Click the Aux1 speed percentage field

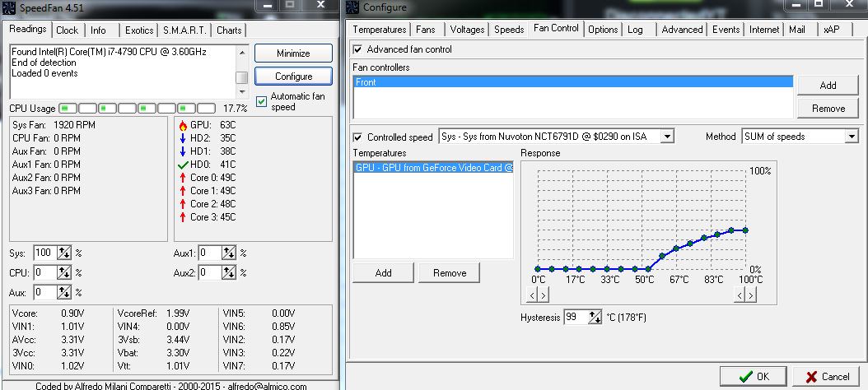point(210,253)
